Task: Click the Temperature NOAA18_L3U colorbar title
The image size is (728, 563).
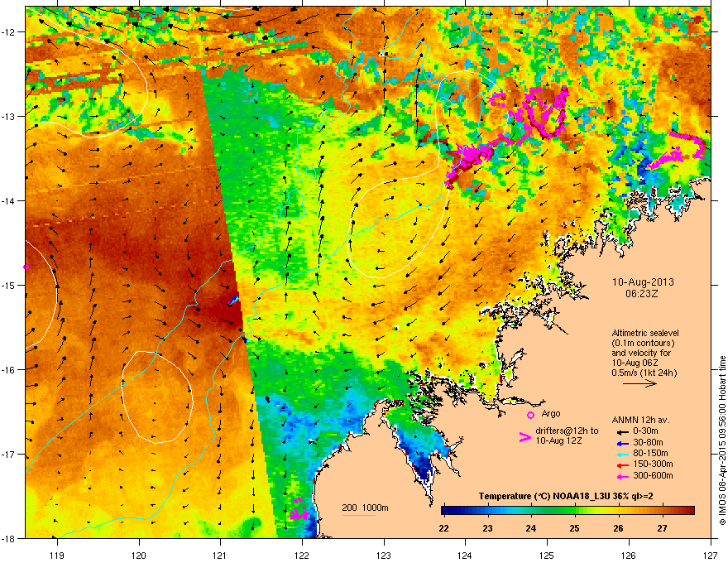Action: click(x=566, y=496)
